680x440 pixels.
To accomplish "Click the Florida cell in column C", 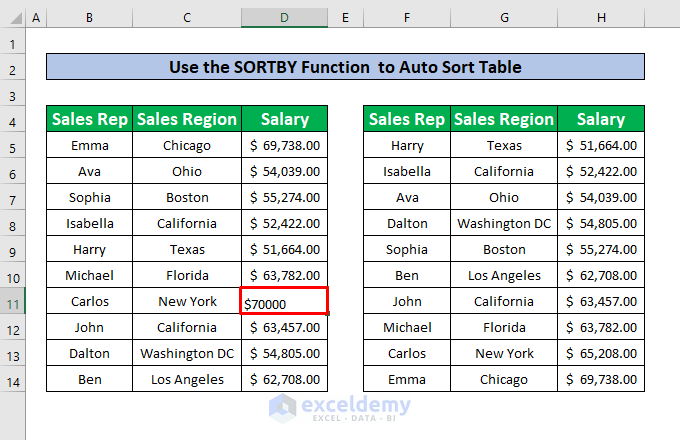I will [x=187, y=275].
